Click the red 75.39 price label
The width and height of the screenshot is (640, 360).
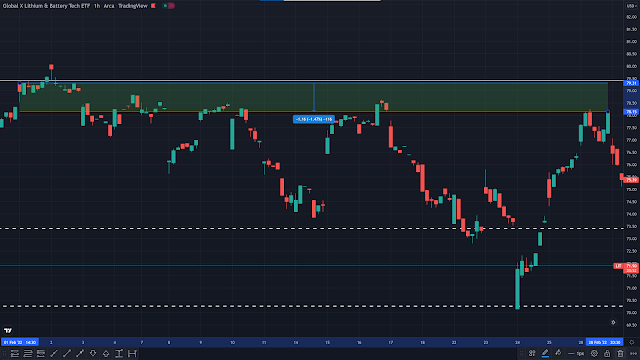point(631,180)
